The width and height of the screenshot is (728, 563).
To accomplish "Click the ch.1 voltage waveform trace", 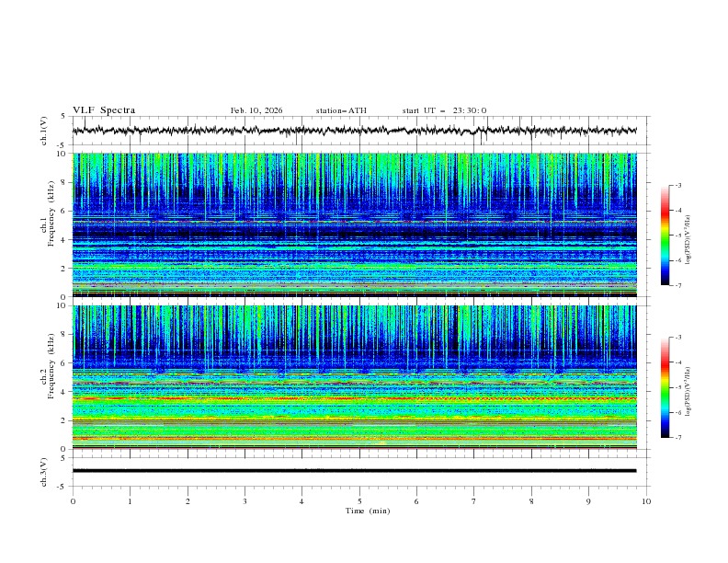I will coord(354,131).
